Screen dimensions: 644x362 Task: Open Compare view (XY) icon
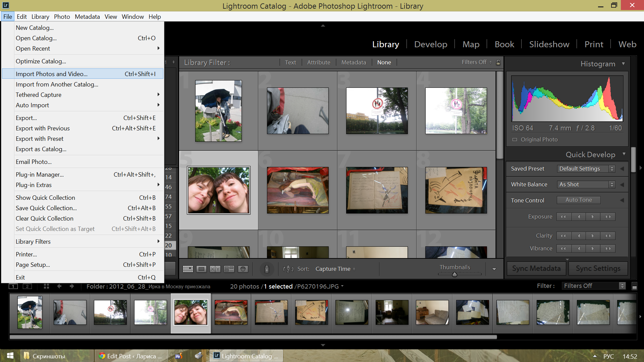[x=215, y=269]
